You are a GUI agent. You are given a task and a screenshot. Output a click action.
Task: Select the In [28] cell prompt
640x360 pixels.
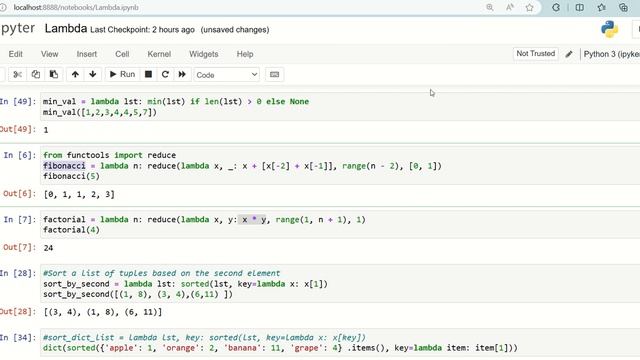[18, 273]
